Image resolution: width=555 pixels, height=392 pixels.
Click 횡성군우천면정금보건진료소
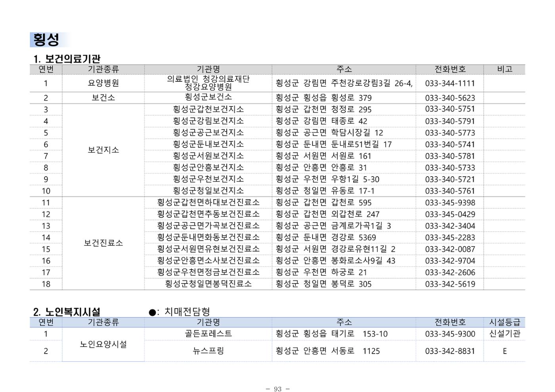(208, 272)
